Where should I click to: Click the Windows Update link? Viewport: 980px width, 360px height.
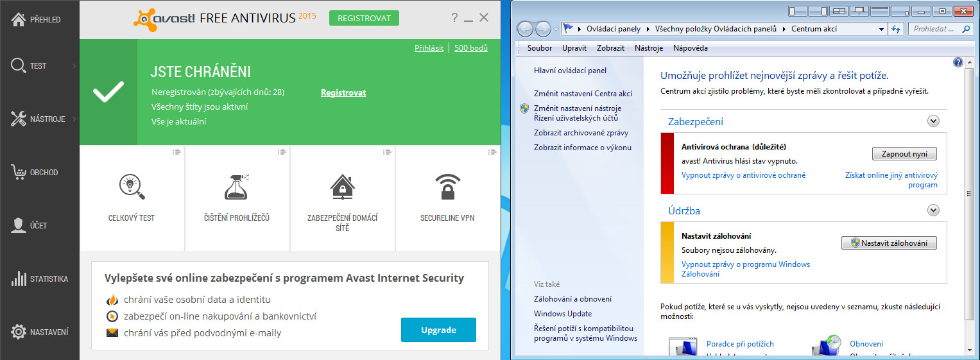pos(563,314)
